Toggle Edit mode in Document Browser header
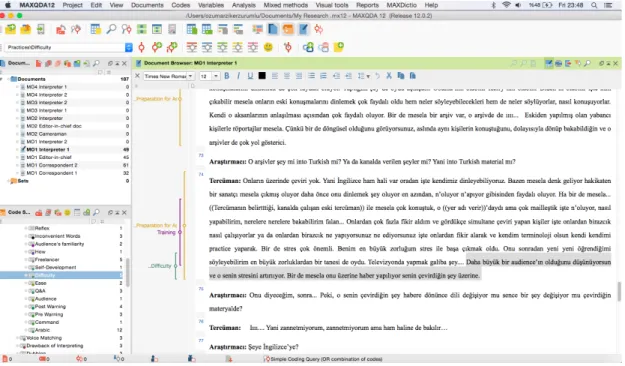 click(549, 63)
